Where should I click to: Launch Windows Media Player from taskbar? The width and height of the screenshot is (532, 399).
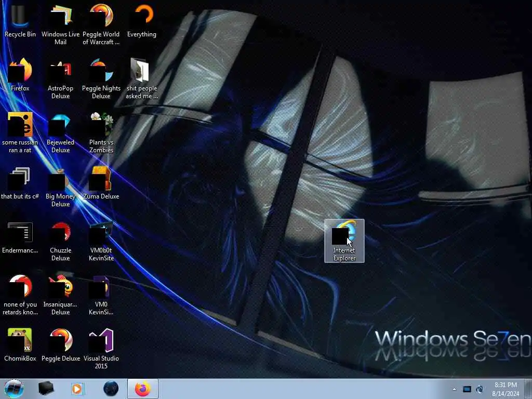[x=77, y=389]
